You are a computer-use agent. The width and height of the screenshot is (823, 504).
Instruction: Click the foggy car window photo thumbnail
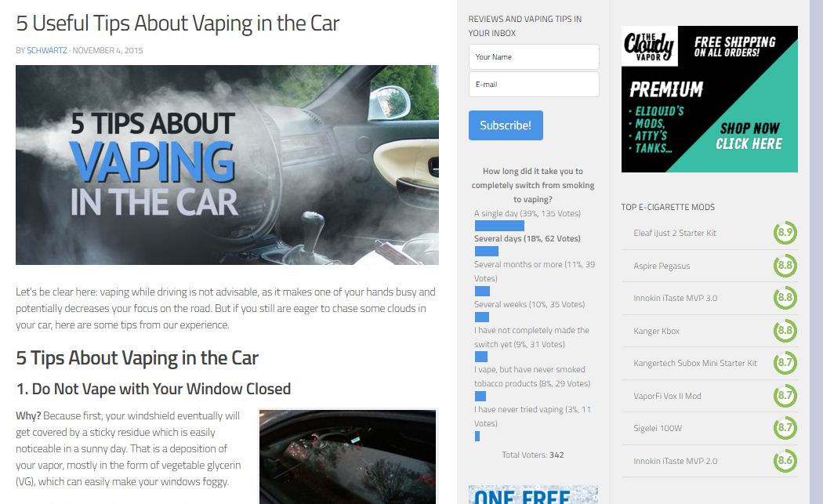pyautogui.click(x=347, y=457)
